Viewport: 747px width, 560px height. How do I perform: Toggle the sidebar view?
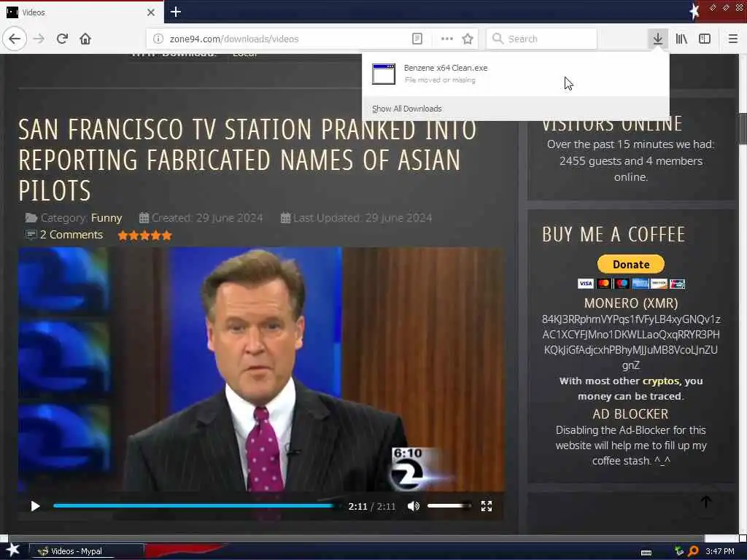705,39
